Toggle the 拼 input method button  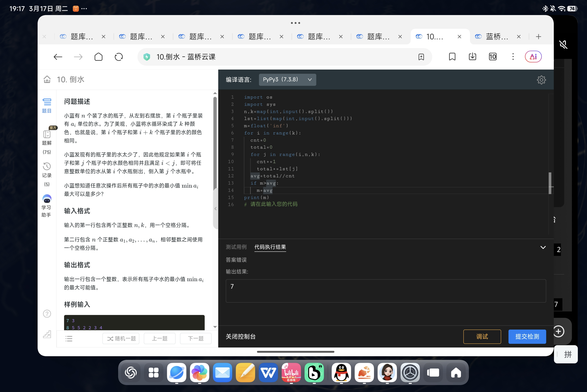point(568,354)
